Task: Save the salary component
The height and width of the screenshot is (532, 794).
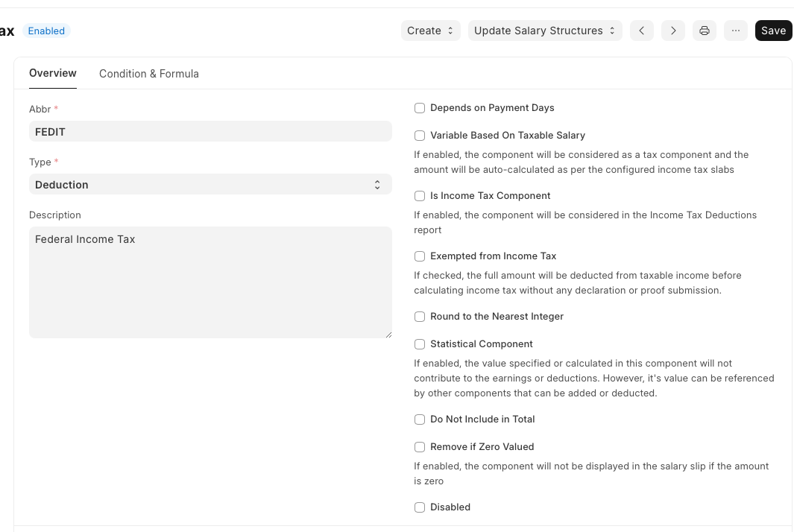Action: [x=773, y=31]
